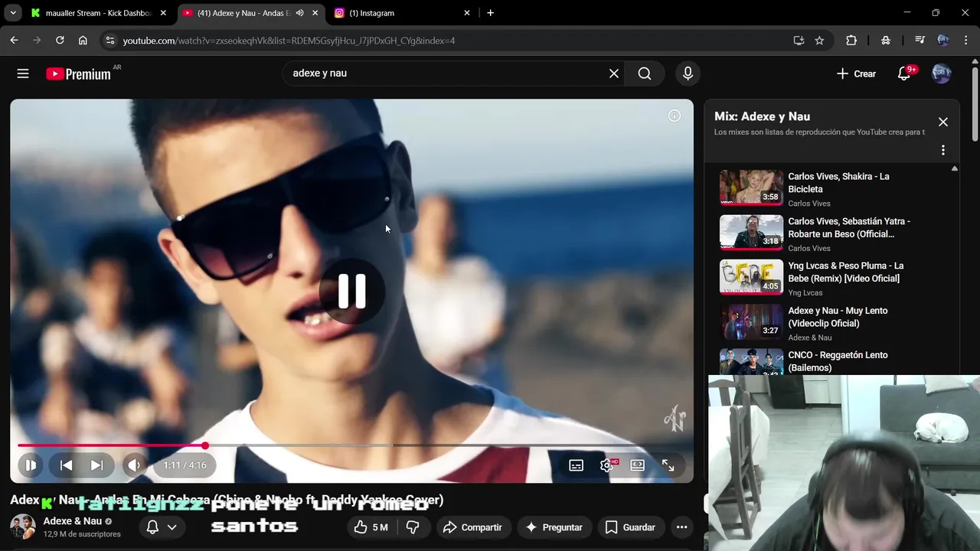This screenshot has height=551, width=980.
Task: Open the Compartir share dialog
Action: pos(472,527)
